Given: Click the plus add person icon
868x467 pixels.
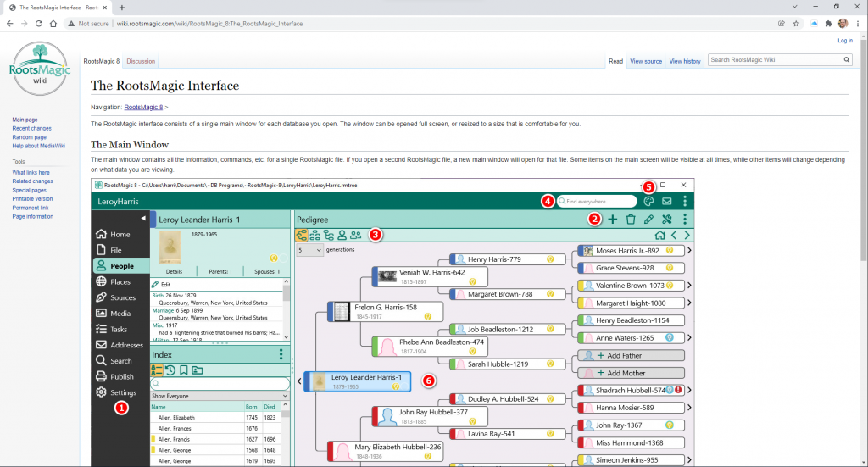Looking at the screenshot, I should pos(613,220).
